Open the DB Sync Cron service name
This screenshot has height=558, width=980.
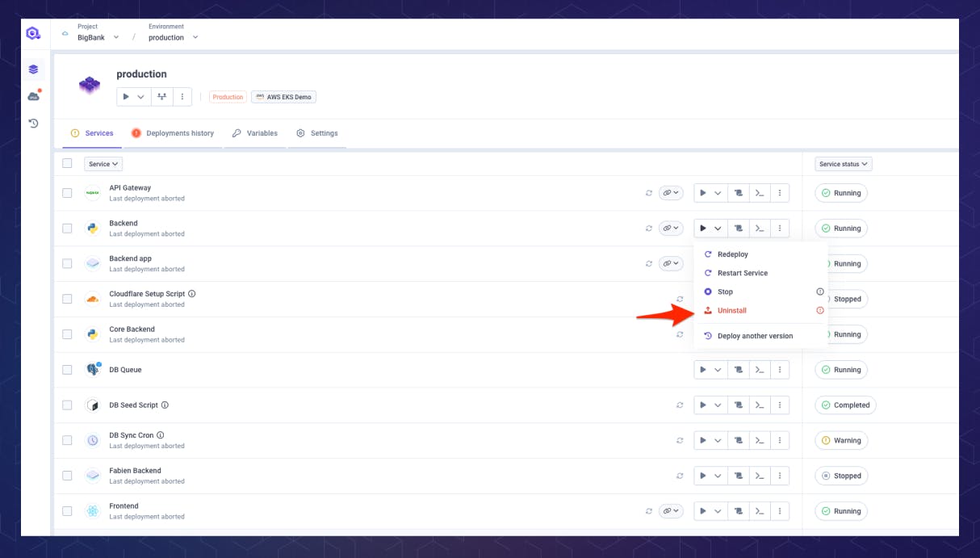132,435
